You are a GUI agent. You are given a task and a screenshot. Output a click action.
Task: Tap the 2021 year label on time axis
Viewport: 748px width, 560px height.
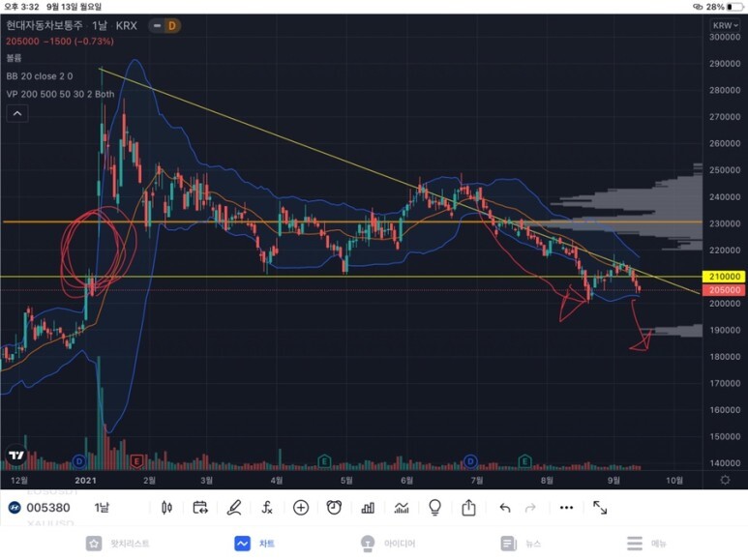coord(85,481)
